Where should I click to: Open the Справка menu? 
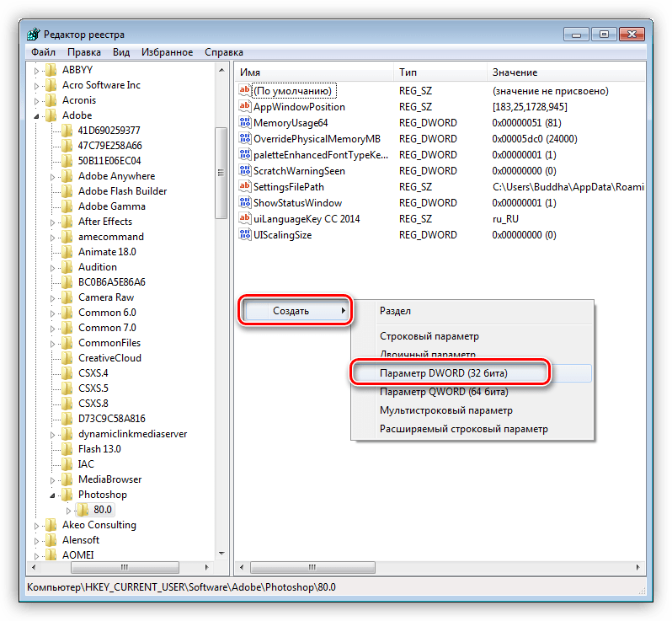[224, 52]
